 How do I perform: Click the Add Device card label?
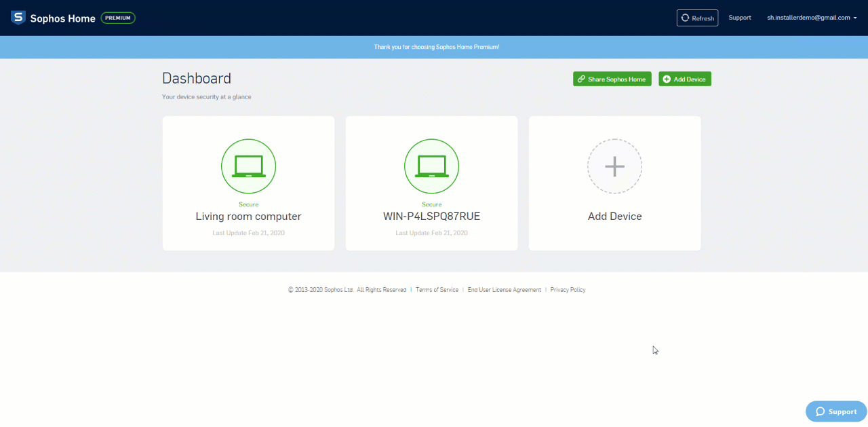pyautogui.click(x=614, y=217)
